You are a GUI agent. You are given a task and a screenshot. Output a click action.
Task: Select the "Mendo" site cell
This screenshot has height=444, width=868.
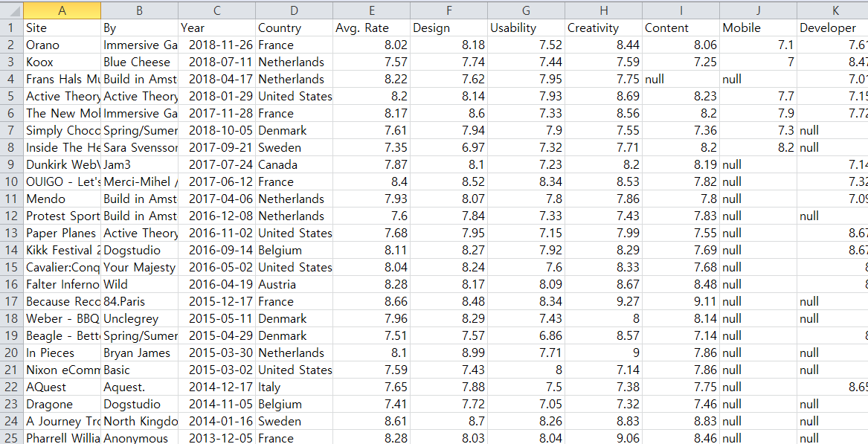[x=62, y=199]
